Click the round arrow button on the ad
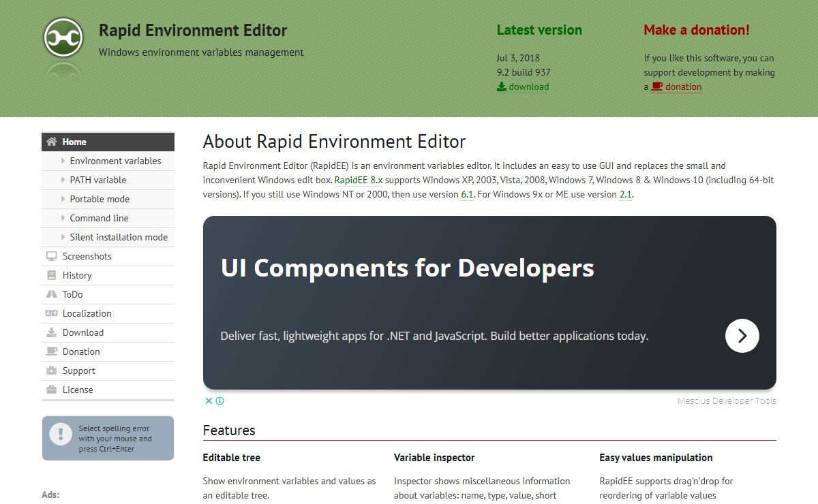This screenshot has width=818, height=504. point(742,336)
